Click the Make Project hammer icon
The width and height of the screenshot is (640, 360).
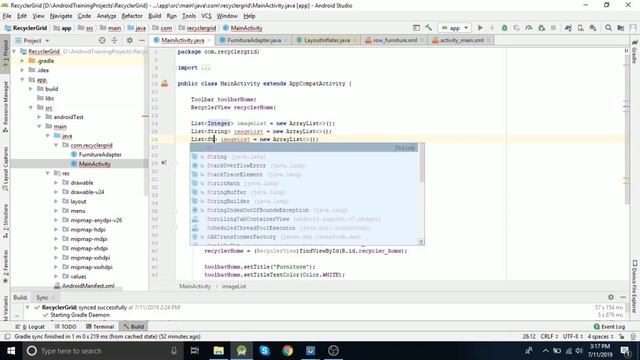point(428,28)
